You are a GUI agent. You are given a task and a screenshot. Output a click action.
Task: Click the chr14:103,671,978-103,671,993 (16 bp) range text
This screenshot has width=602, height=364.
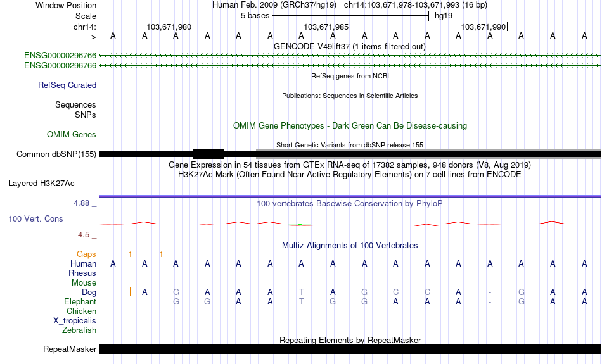coord(416,5)
